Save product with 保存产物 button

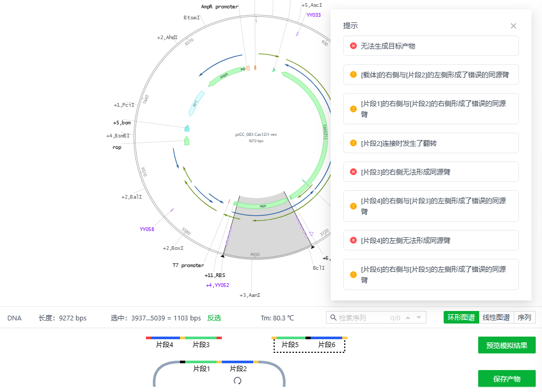pos(506,378)
